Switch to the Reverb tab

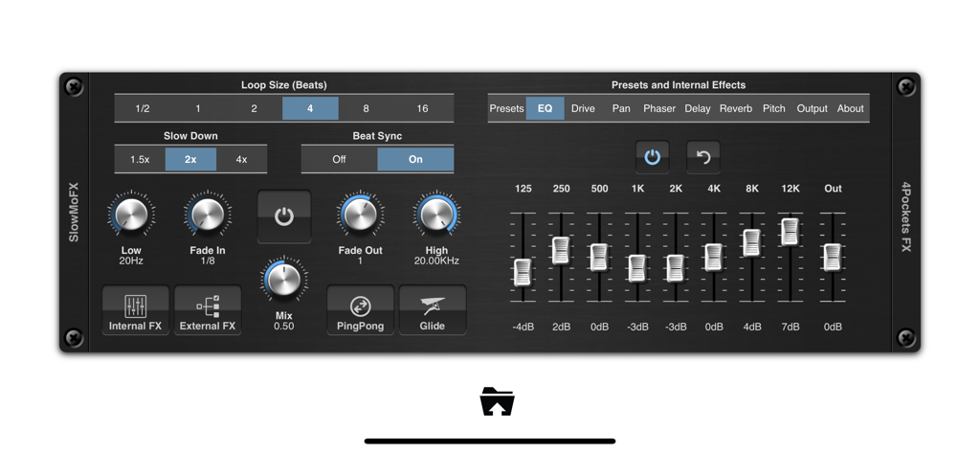click(736, 108)
